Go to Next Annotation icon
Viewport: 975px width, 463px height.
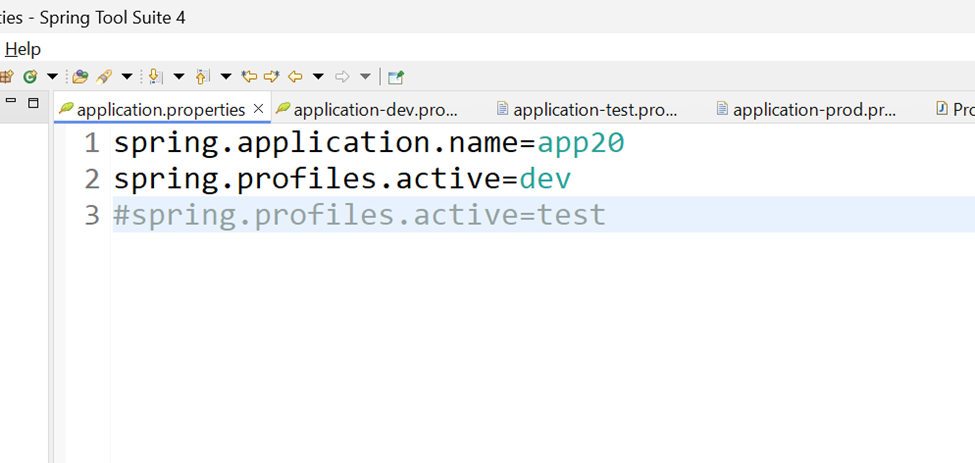coord(155,77)
